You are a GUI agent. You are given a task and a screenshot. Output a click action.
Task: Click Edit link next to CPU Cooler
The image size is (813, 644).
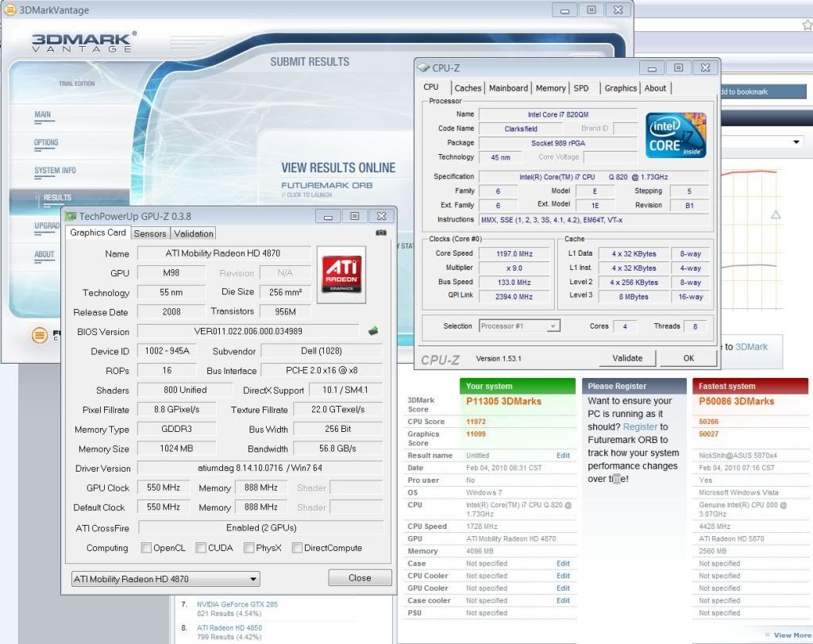pyautogui.click(x=563, y=576)
